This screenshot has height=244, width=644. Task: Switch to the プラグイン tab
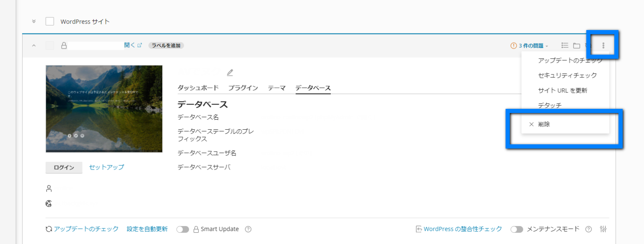[243, 88]
